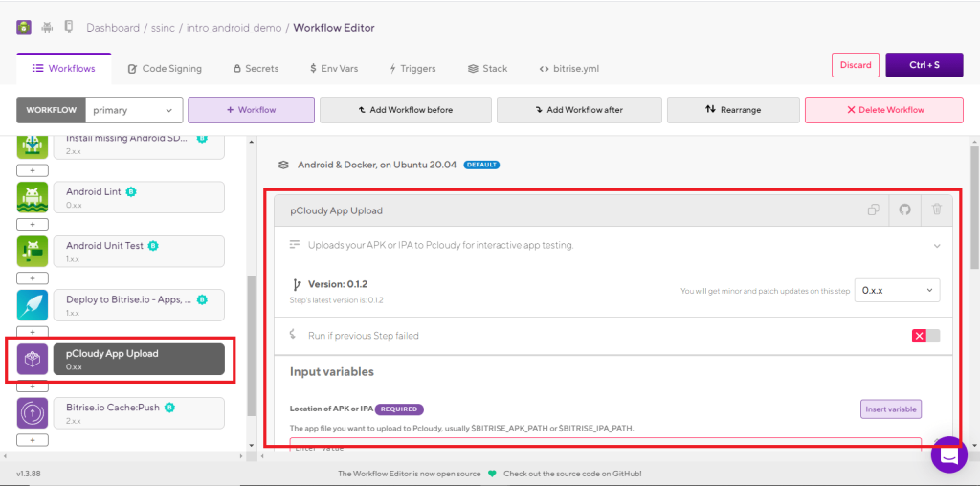The height and width of the screenshot is (486, 980).
Task: Click the intro_android_demo breadcrumb link
Action: [234, 28]
